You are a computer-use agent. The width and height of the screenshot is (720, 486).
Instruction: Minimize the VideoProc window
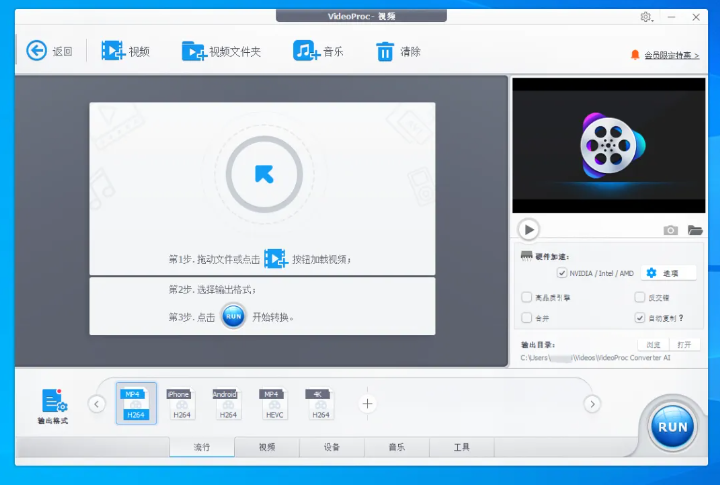click(671, 17)
